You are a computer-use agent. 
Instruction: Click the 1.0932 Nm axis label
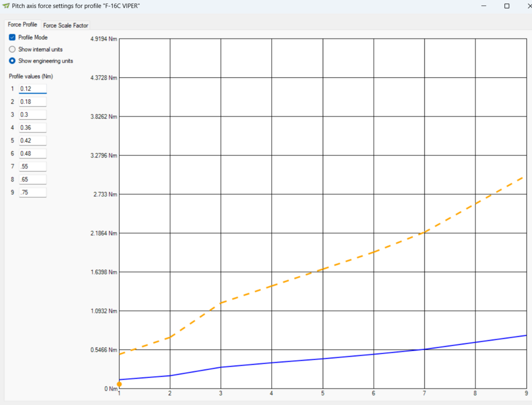click(x=104, y=311)
